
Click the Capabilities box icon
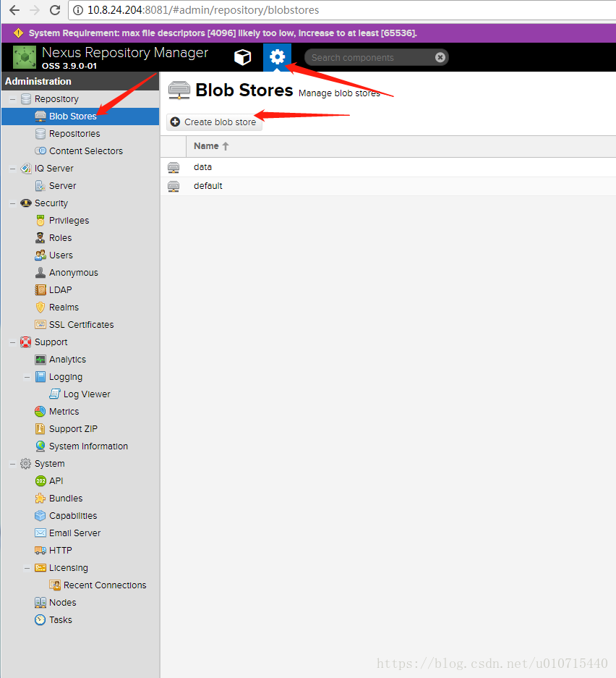click(x=40, y=515)
